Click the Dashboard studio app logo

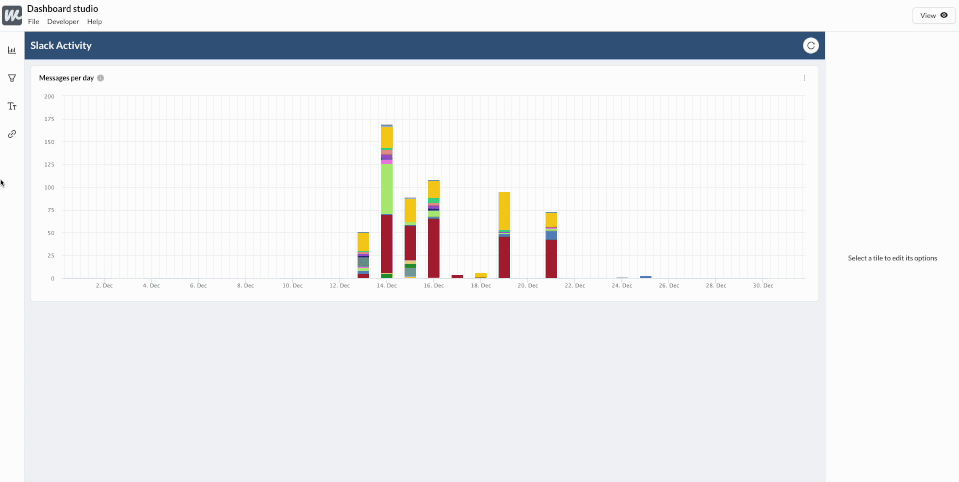[12, 15]
